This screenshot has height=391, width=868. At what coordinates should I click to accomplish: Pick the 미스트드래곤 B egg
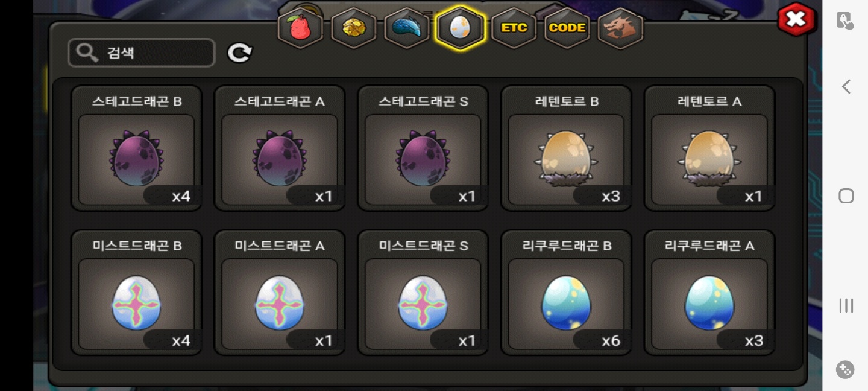(x=136, y=293)
